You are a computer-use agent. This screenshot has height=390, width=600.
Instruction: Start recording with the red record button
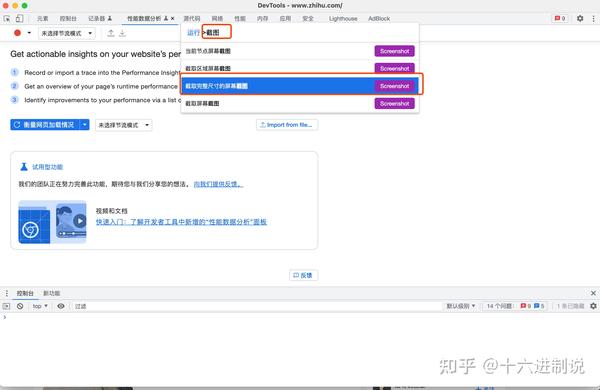click(x=17, y=33)
